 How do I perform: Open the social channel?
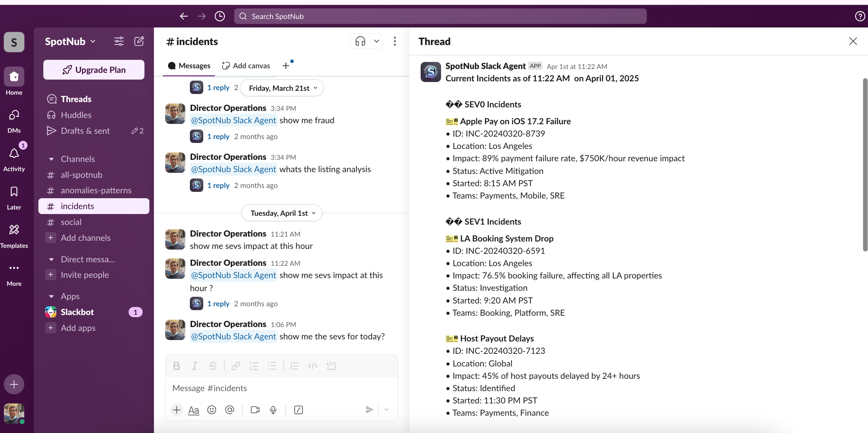click(x=94, y=222)
